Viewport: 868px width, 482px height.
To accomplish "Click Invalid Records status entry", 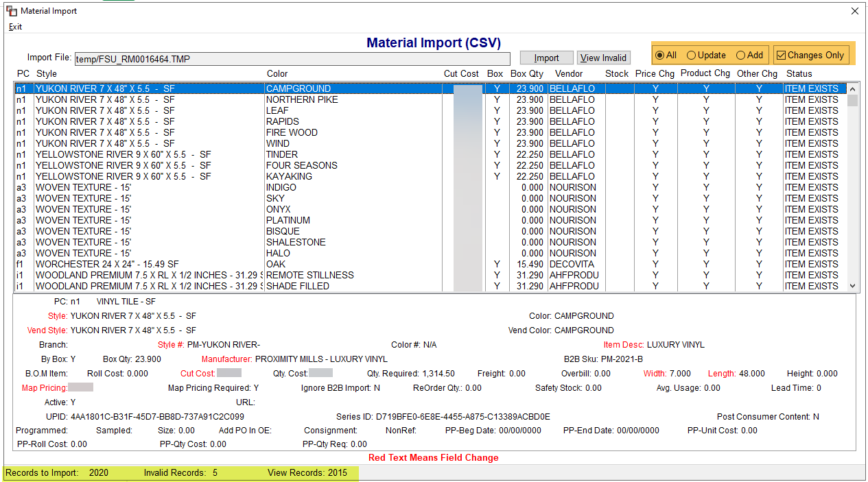I will coord(181,472).
